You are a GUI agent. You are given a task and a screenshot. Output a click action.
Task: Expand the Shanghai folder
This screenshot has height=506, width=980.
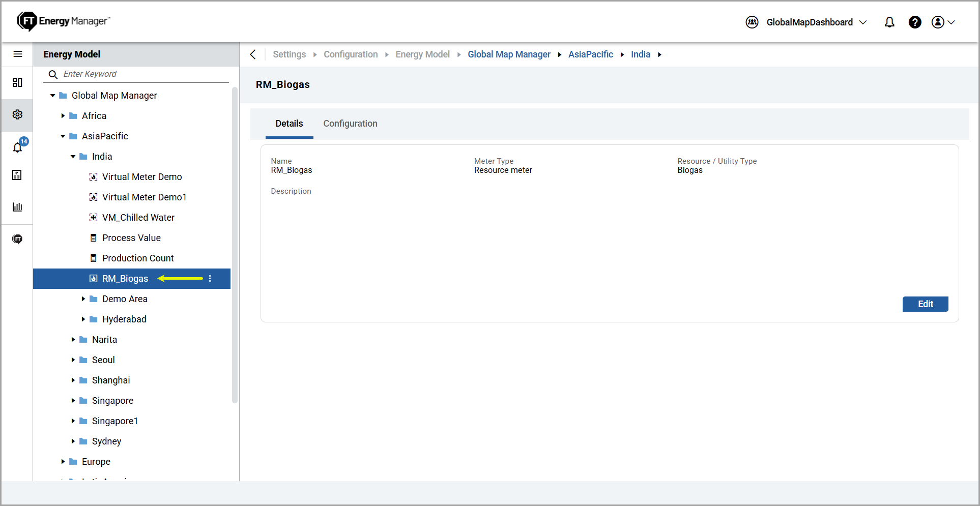click(73, 380)
